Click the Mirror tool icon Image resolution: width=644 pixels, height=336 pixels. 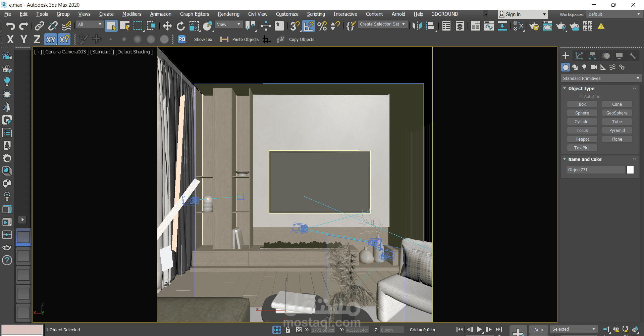tap(417, 26)
